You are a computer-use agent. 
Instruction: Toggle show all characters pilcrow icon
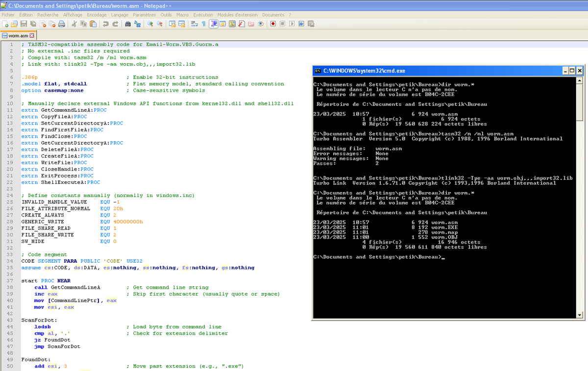pyautogui.click(x=204, y=24)
